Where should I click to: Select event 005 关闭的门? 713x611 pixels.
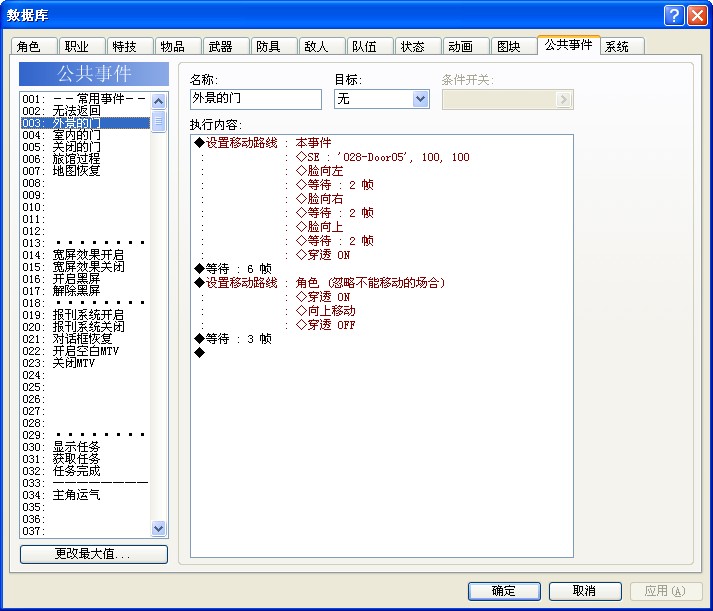(x=85, y=147)
